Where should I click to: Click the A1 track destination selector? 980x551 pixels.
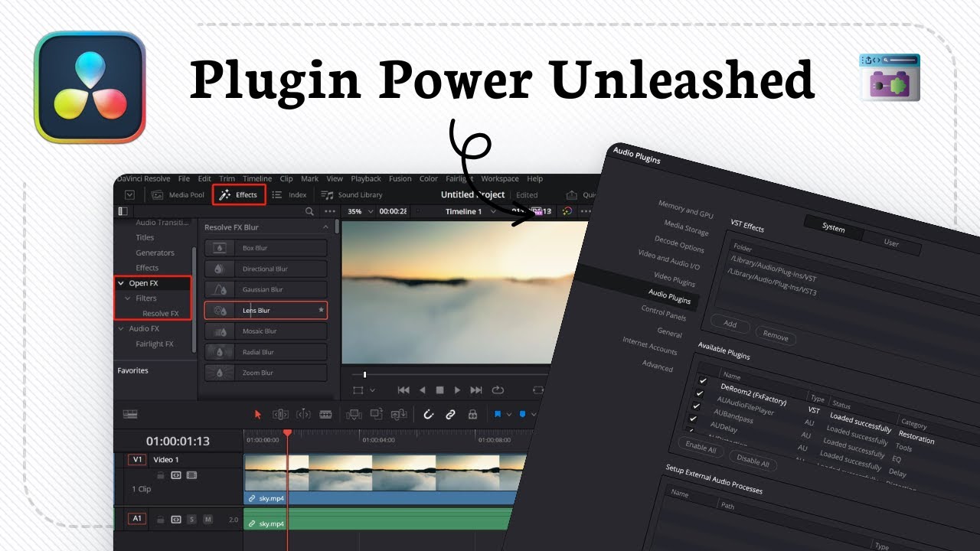(137, 519)
